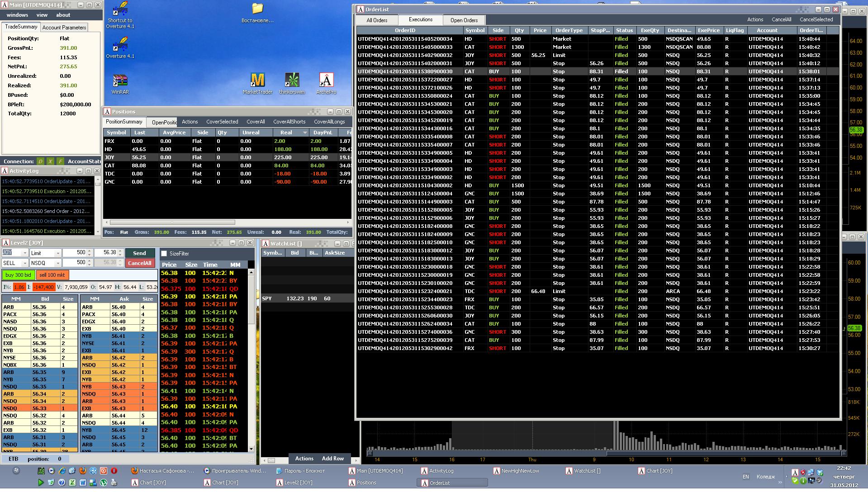Open the ArchePro desktop shortcut

point(326,84)
